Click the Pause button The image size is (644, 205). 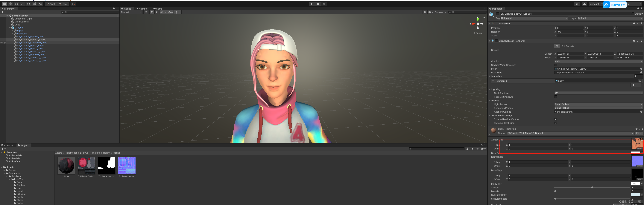(318, 4)
